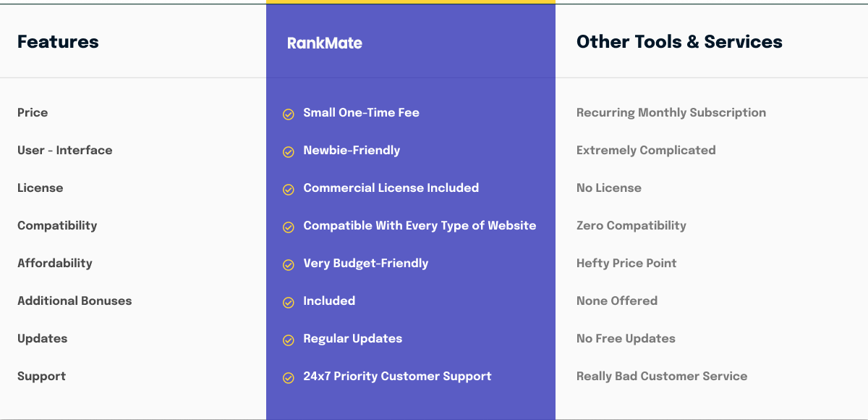Click the Price feature row label
Screen dimensions: 868x420
(33, 112)
